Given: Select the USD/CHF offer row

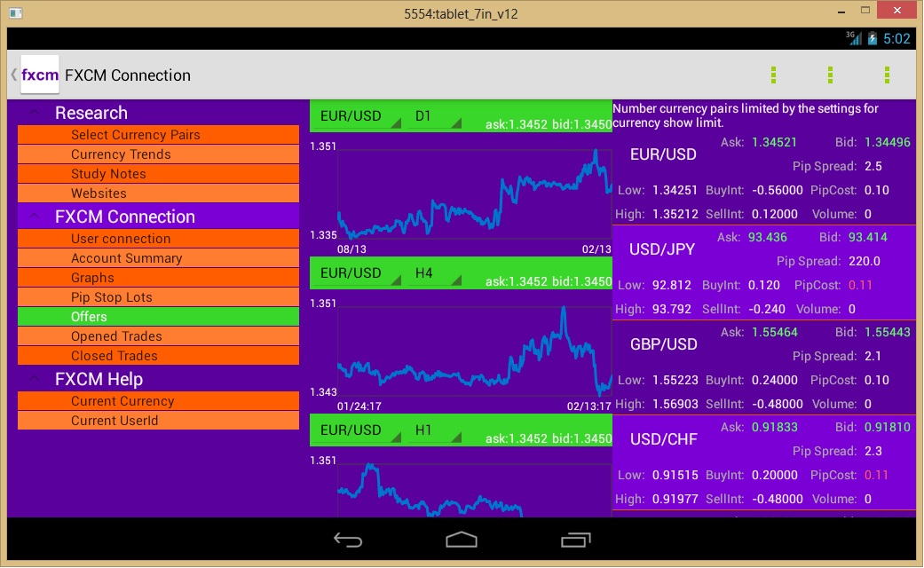Looking at the screenshot, I should (764, 462).
